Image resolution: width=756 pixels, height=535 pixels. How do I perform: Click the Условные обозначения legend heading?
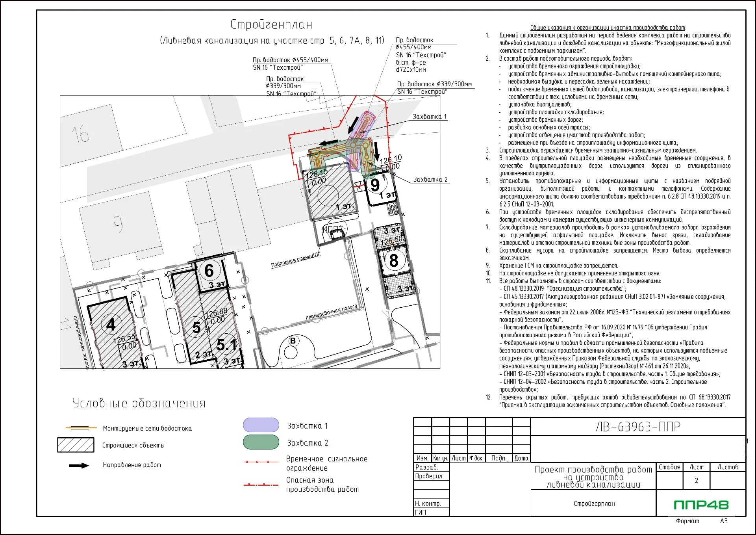coord(139,403)
